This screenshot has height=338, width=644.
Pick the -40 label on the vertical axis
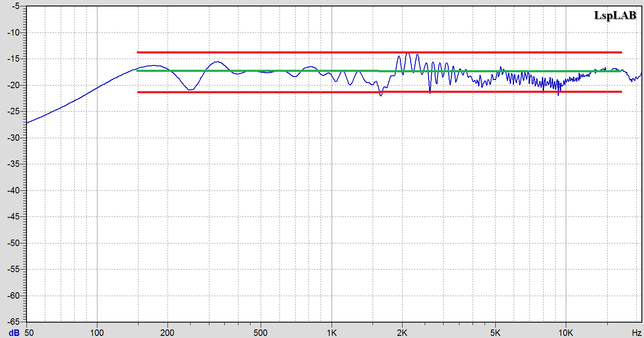(14, 190)
